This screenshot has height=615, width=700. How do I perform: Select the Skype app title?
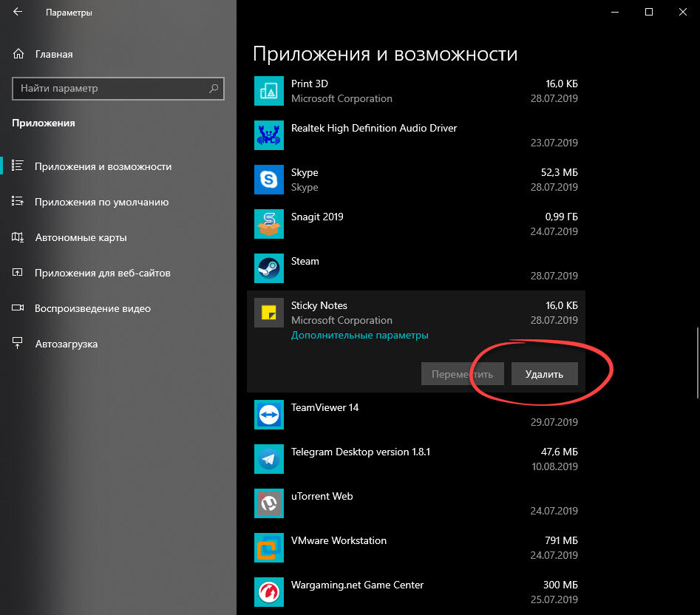point(305,173)
